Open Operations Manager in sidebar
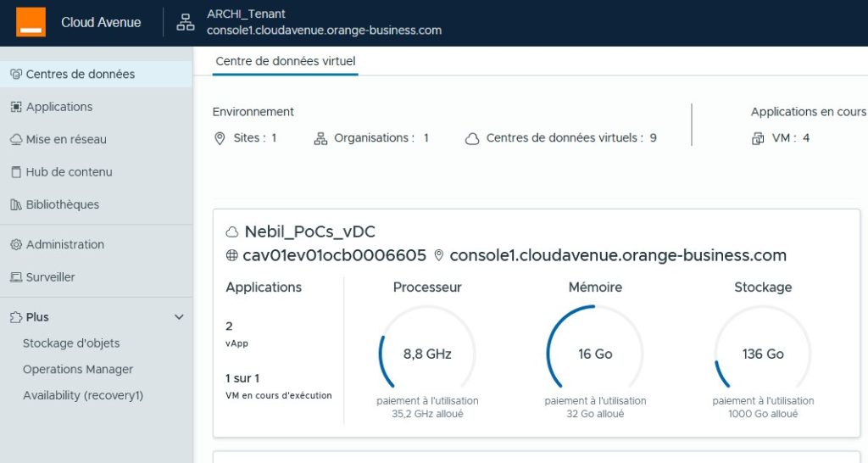This screenshot has width=868, height=463. pyautogui.click(x=78, y=370)
